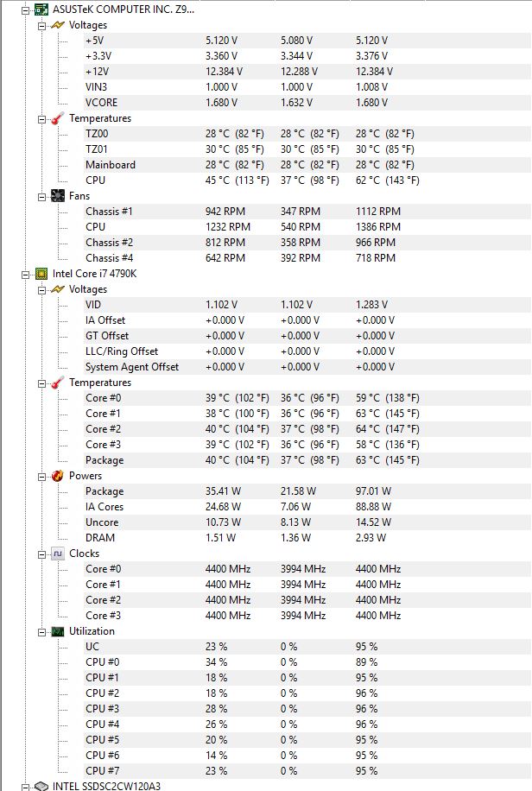Image resolution: width=532 pixels, height=791 pixels.
Task: Click the lightning icon beside CPU Voltages
Action: [58, 289]
